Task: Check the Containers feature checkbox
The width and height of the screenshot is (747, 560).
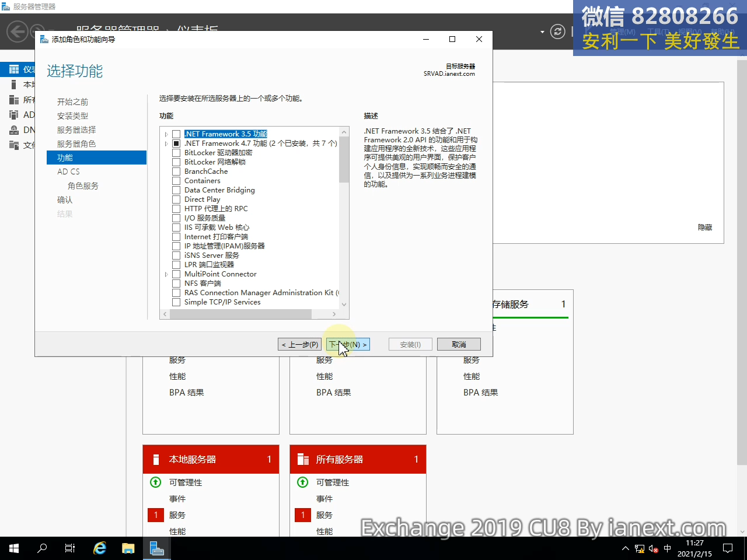Action: [x=176, y=181]
